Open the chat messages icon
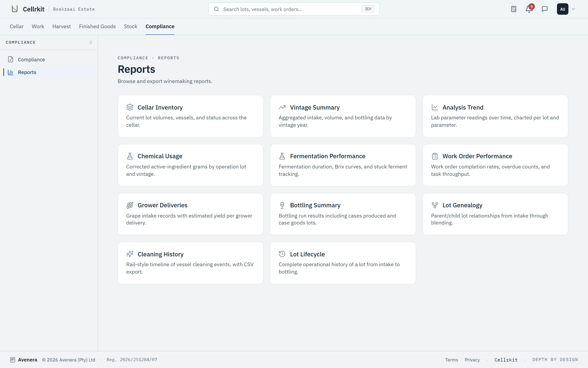 (x=545, y=9)
